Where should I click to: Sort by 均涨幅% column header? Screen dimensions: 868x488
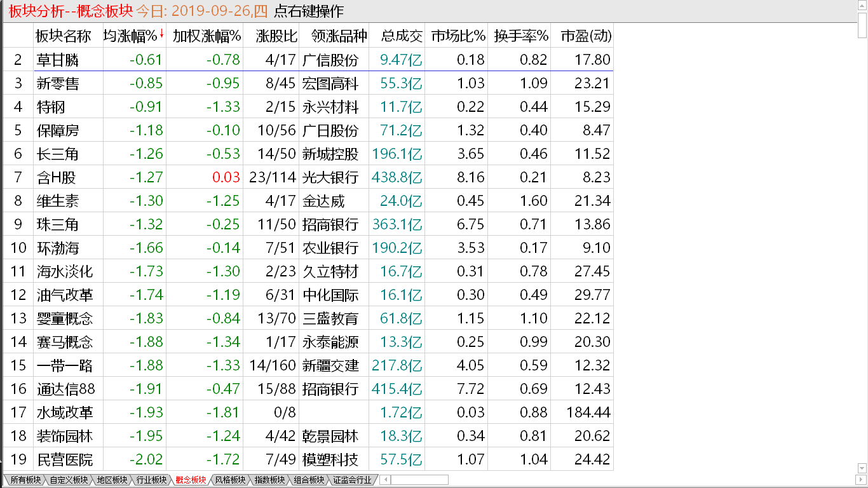(134, 36)
